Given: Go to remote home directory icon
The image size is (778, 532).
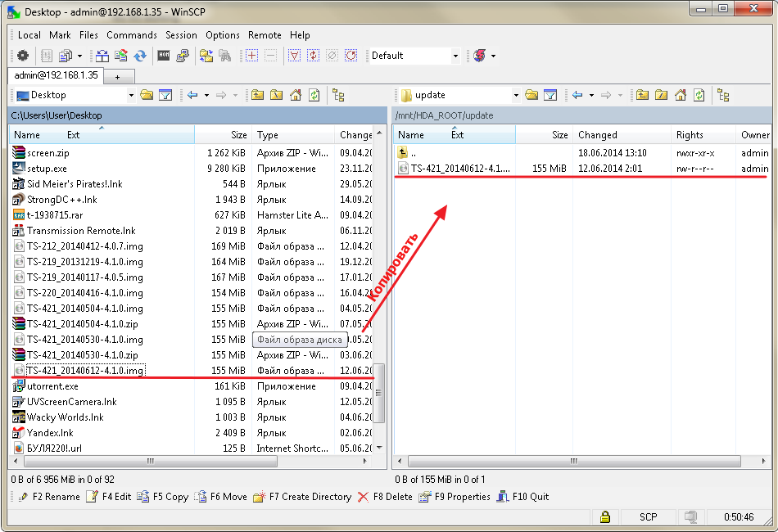Looking at the screenshot, I should pos(681,95).
